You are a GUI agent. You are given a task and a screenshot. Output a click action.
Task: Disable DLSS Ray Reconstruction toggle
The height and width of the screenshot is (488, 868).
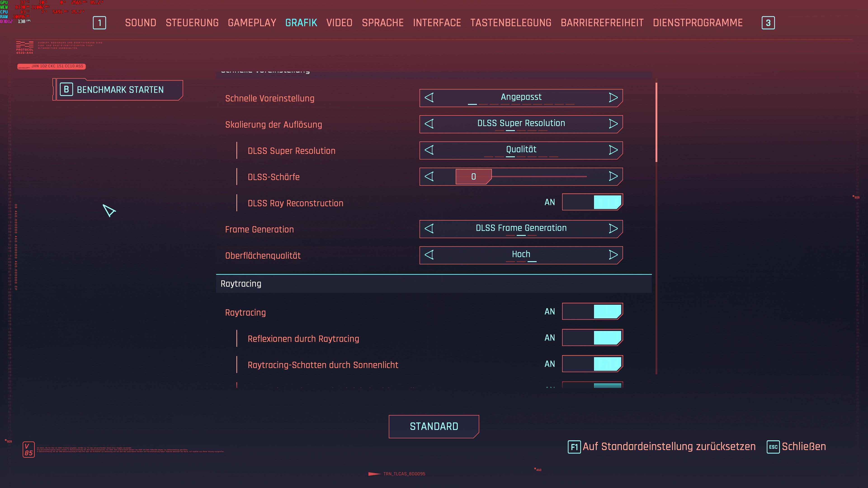point(592,202)
